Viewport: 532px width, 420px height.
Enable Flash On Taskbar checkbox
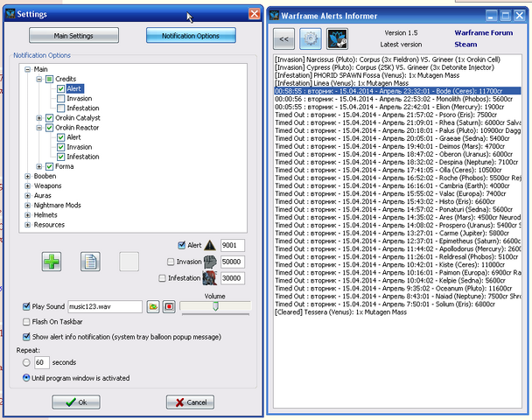click(26, 322)
